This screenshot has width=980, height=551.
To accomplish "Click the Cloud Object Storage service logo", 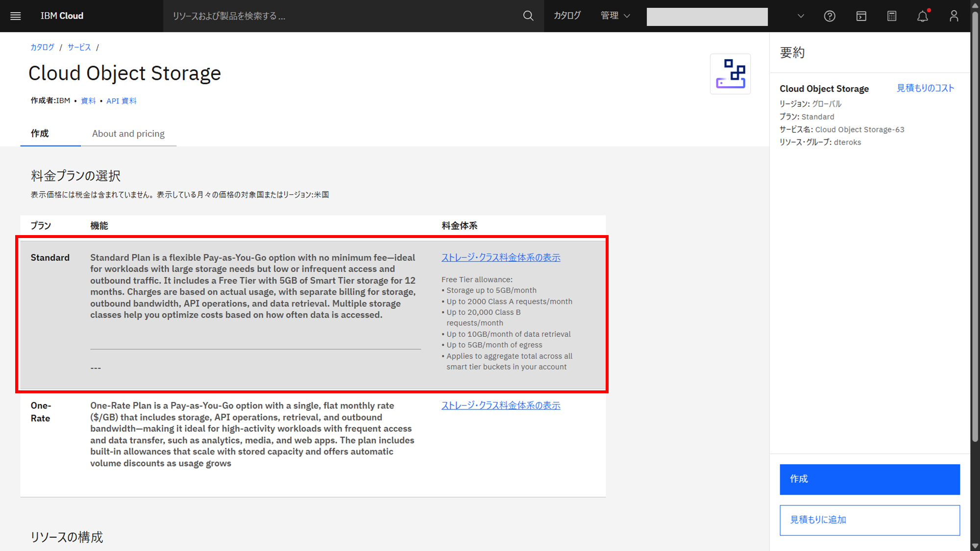I will 730,74.
